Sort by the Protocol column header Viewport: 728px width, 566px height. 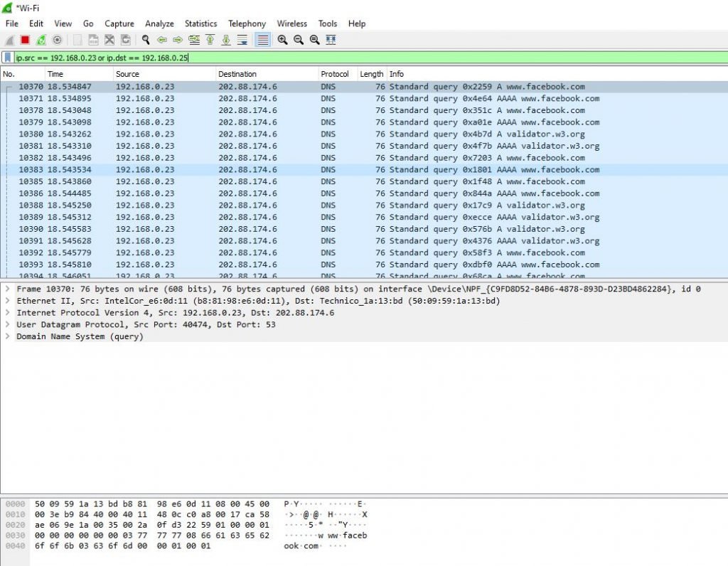pos(338,74)
